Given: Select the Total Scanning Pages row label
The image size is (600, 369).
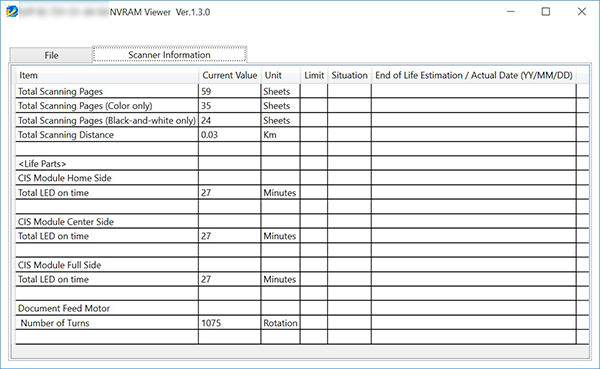Looking at the screenshot, I should pyautogui.click(x=60, y=91).
